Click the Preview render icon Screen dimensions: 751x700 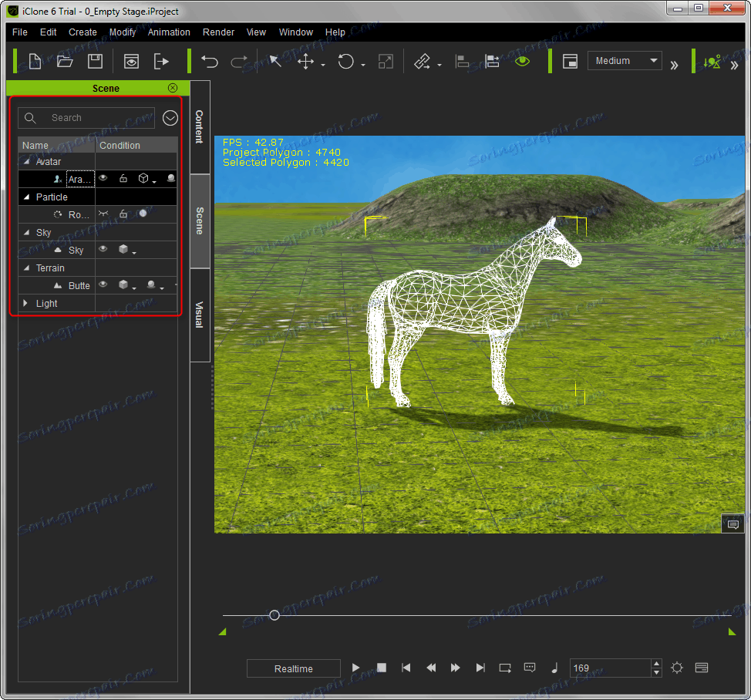click(x=132, y=62)
